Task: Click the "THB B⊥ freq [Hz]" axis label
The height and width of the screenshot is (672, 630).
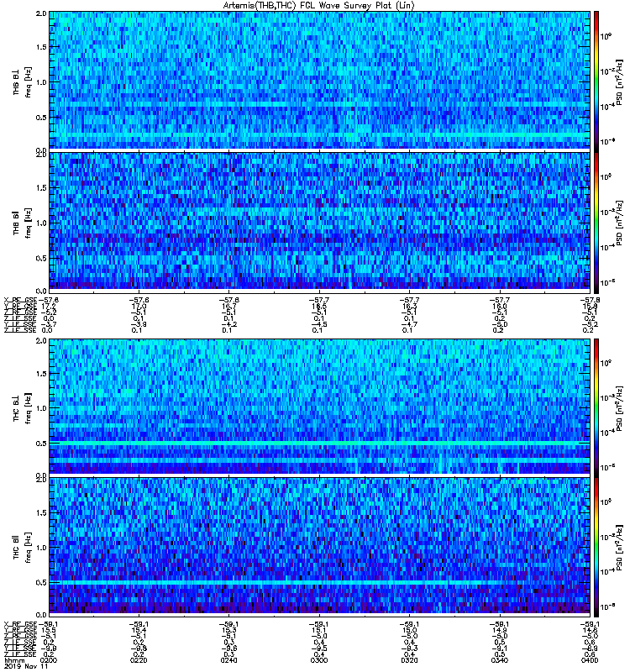Action: (x=23, y=82)
